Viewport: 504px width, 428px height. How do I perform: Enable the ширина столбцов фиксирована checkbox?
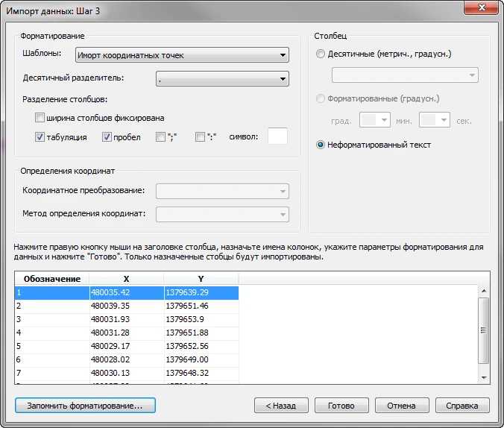[x=40, y=118]
